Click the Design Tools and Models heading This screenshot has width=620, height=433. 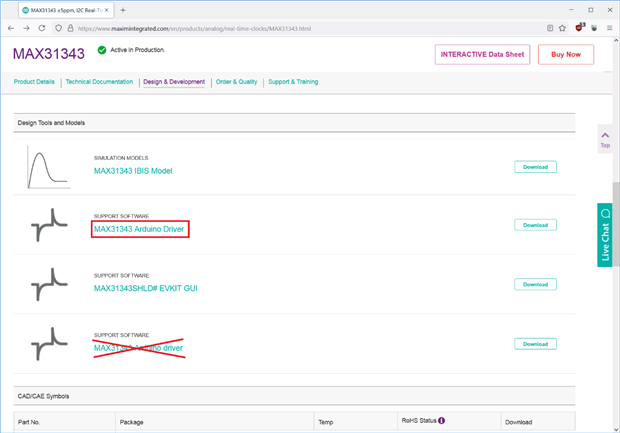tap(51, 123)
